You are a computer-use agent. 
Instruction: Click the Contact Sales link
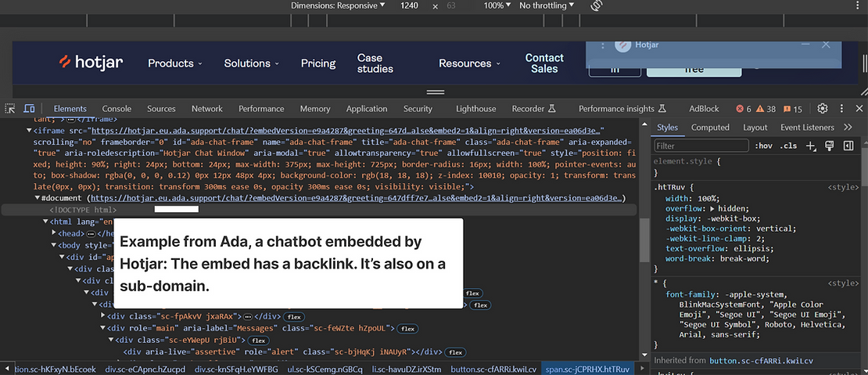pos(544,63)
